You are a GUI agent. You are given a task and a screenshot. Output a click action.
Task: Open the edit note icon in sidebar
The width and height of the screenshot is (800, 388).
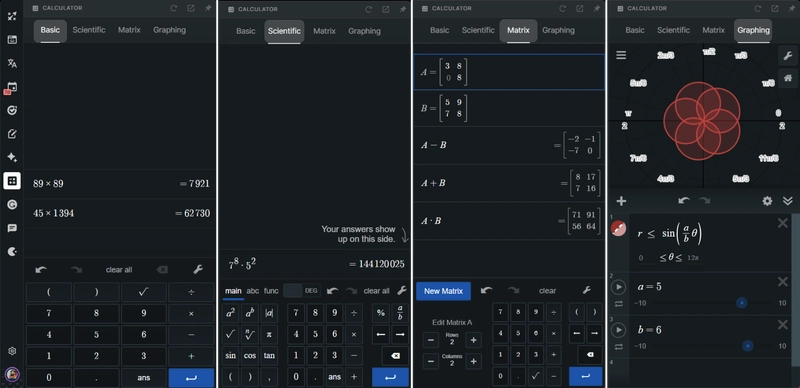coord(12,134)
